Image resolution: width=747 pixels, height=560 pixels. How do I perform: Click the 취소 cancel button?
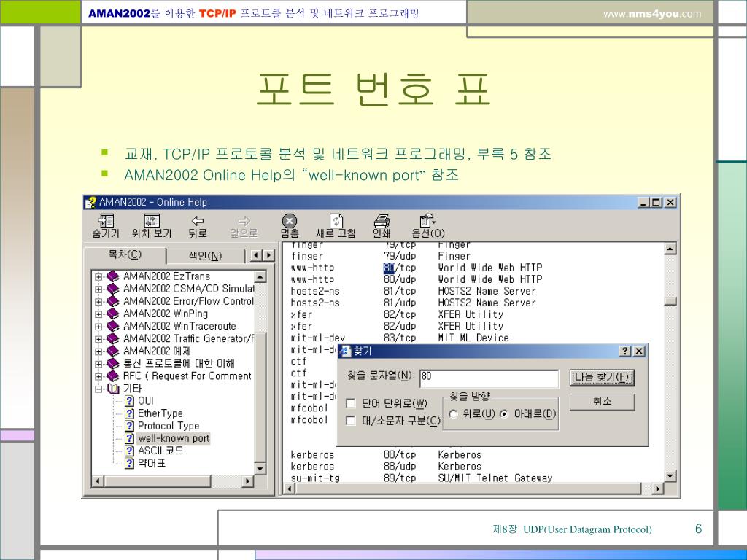pos(602,402)
